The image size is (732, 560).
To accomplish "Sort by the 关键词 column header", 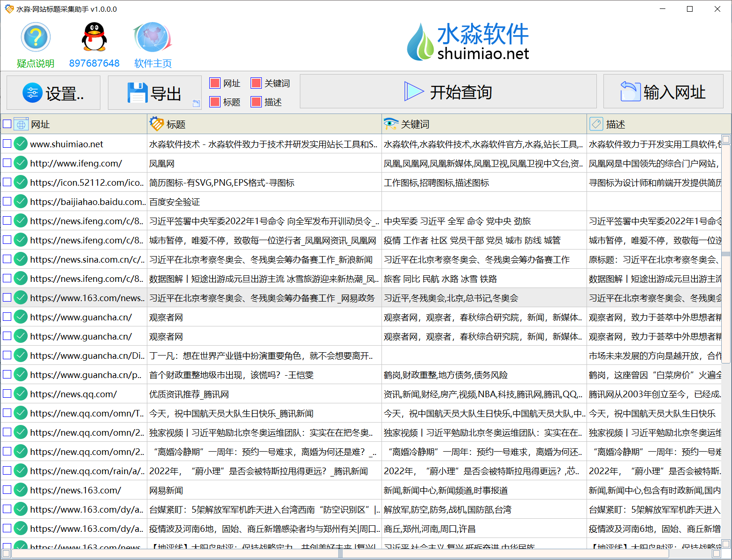I will (484, 124).
